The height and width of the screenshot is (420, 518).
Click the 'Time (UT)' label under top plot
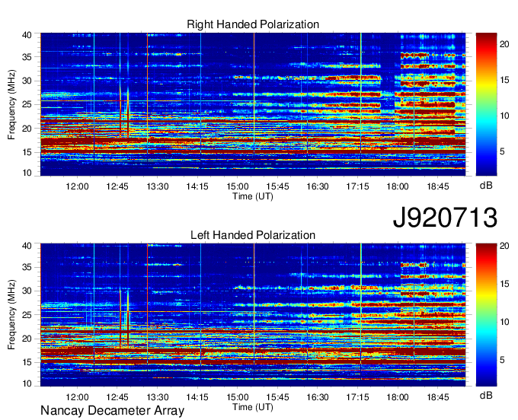coord(253,196)
